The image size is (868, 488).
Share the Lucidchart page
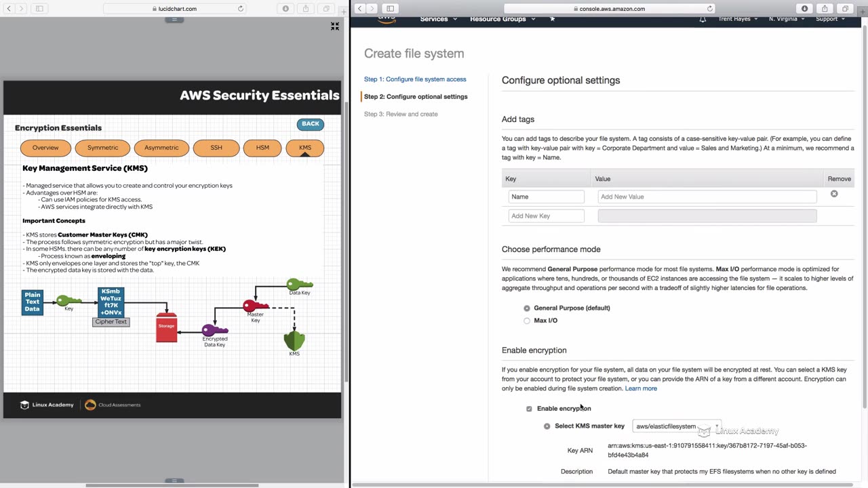[306, 9]
